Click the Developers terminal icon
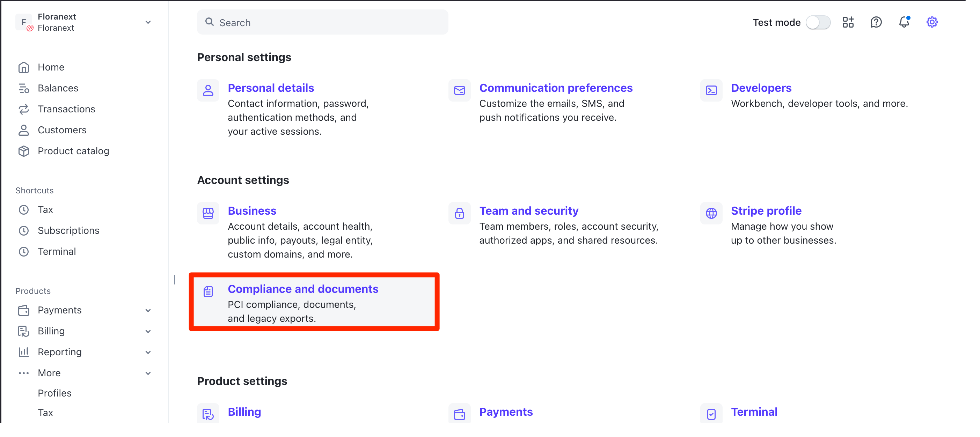 (x=711, y=90)
